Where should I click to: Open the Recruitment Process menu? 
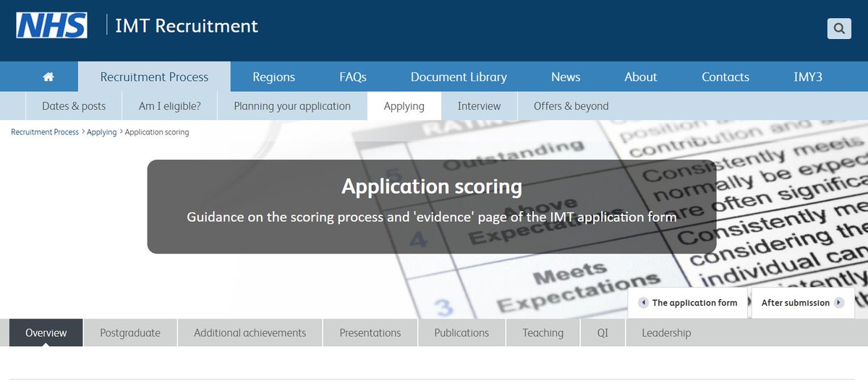pyautogui.click(x=154, y=77)
